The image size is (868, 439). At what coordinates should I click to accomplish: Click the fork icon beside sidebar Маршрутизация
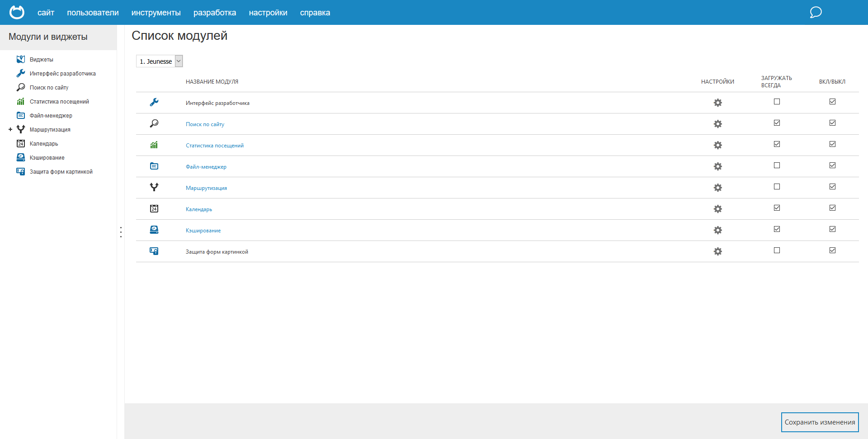(x=21, y=129)
